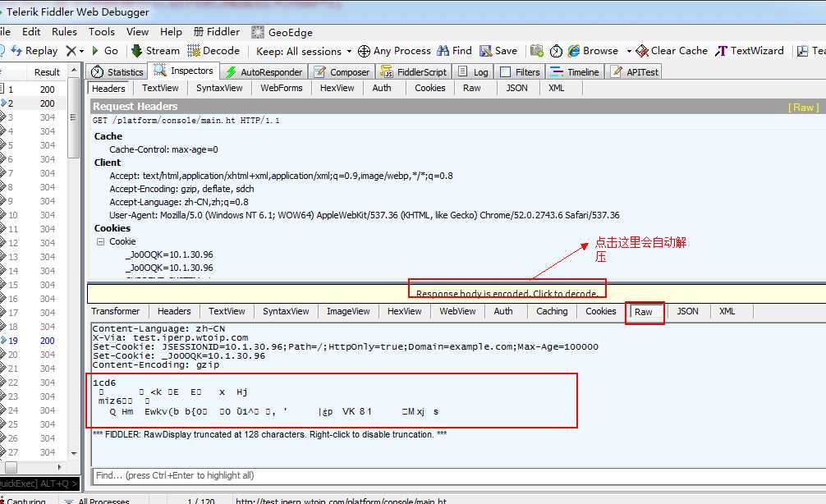
Task: Click the Result column header
Action: coord(47,71)
